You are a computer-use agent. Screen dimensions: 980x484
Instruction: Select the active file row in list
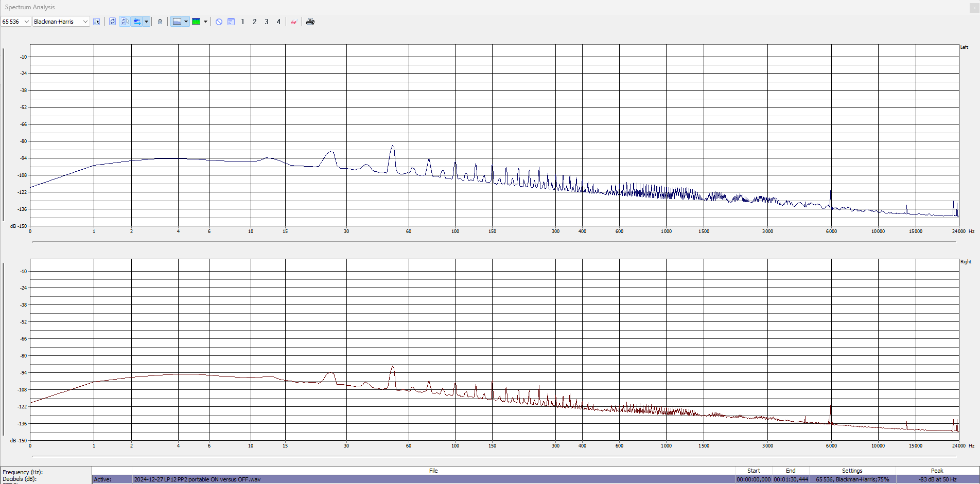[x=433, y=479]
